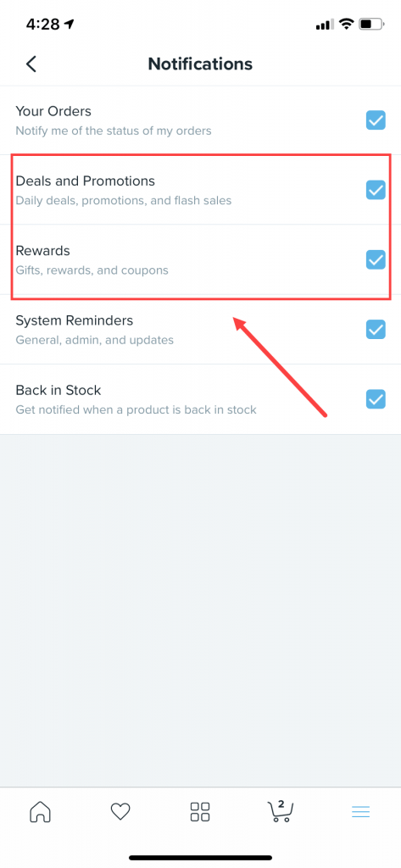Uncheck the Your Orders checkbox
This screenshot has width=401, height=868.
coord(376,120)
